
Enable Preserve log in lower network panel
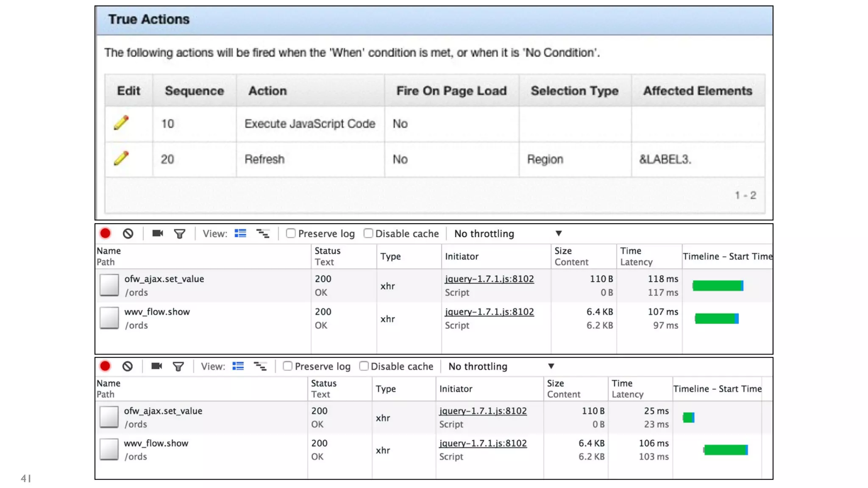(x=288, y=366)
